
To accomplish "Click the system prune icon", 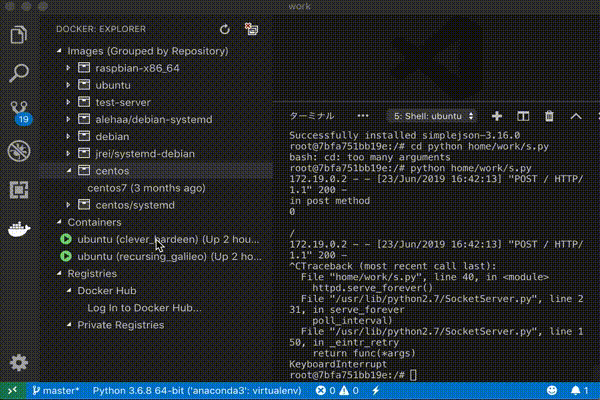I will 252,29.
